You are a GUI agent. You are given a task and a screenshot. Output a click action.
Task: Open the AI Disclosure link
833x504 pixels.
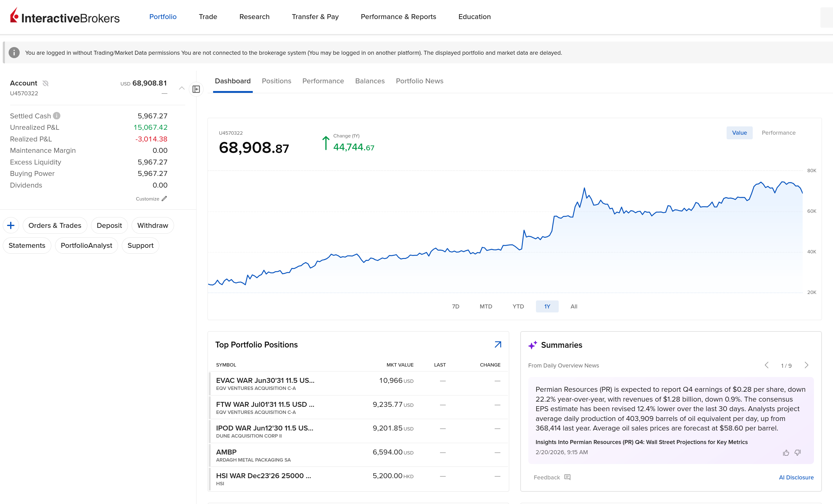(x=796, y=477)
